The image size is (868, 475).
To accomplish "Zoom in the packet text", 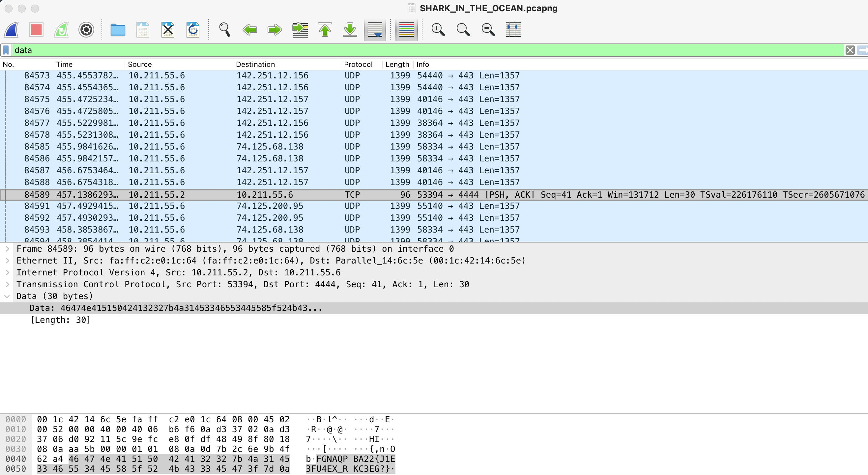I will point(438,30).
